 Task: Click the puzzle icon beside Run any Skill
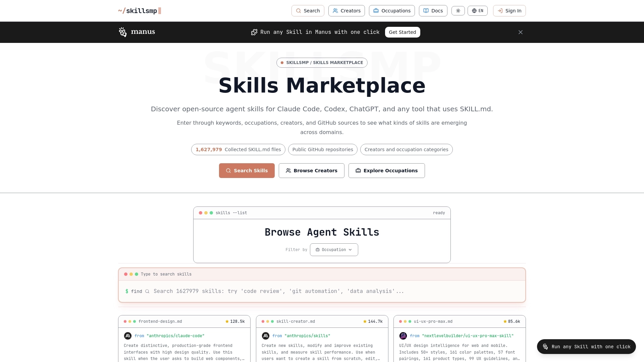[x=254, y=32]
